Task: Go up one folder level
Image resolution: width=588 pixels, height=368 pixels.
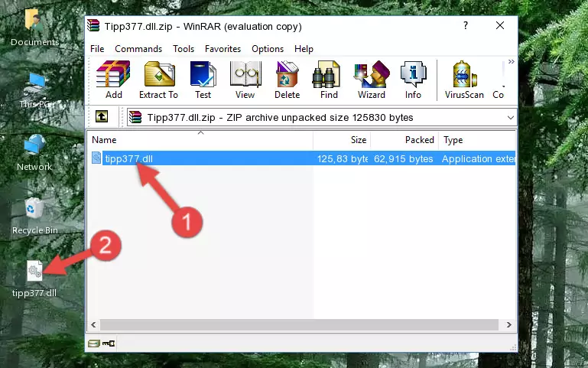Action: pos(102,116)
